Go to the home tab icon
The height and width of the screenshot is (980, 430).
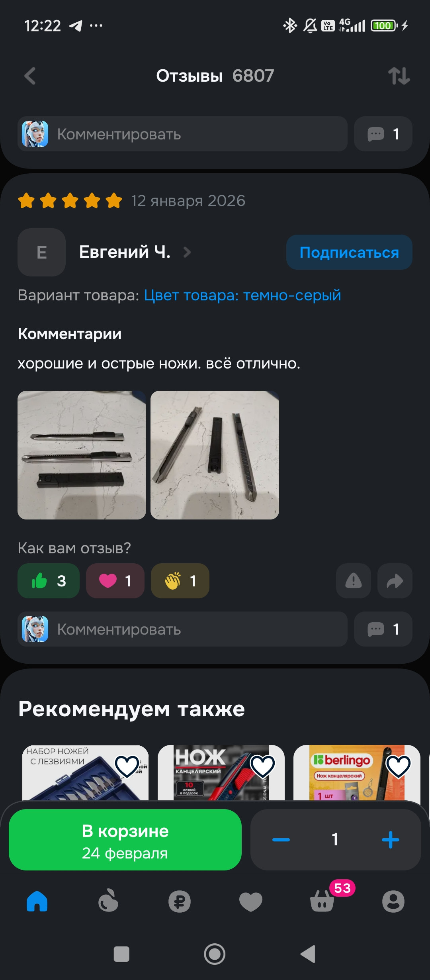point(37,901)
